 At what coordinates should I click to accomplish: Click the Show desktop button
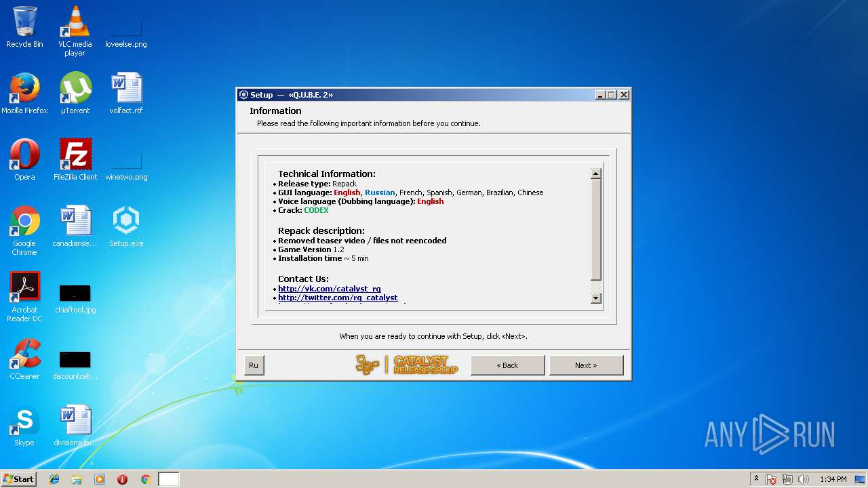pyautogui.click(x=861, y=479)
